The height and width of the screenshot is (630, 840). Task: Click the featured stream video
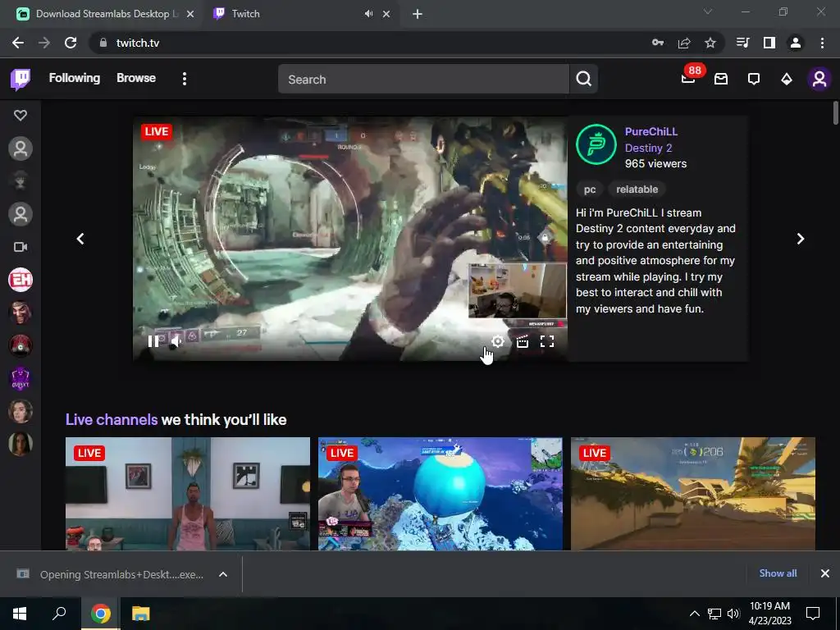click(x=350, y=239)
